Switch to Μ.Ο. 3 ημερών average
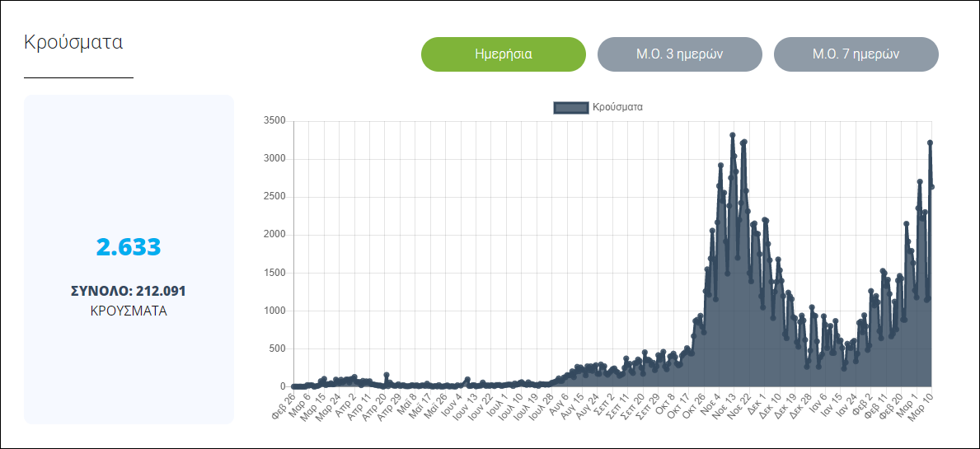Viewport: 980px width, 449px height. point(679,54)
